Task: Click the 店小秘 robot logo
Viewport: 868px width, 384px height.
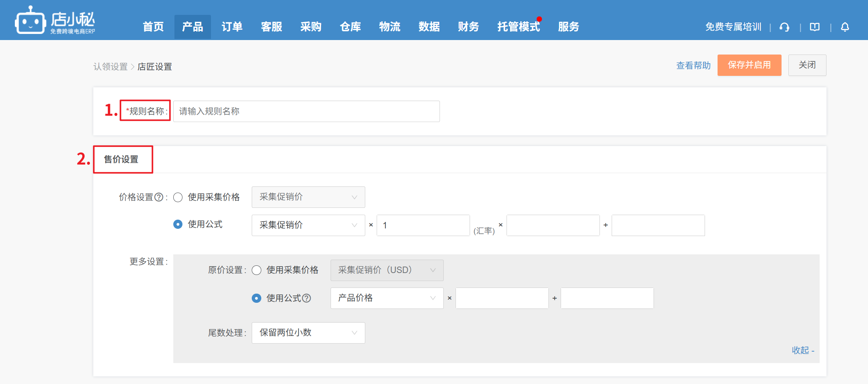Action: [30, 21]
